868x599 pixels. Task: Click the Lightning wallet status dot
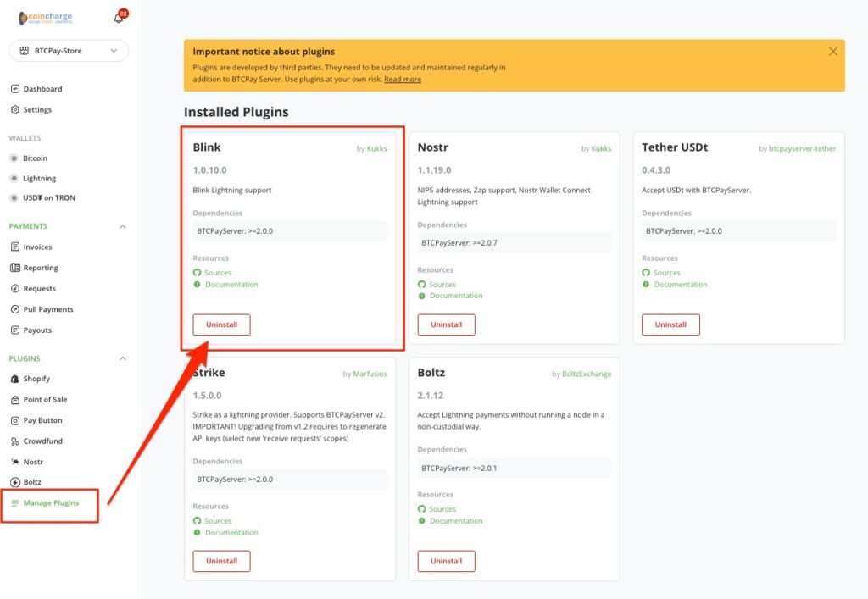tap(14, 178)
